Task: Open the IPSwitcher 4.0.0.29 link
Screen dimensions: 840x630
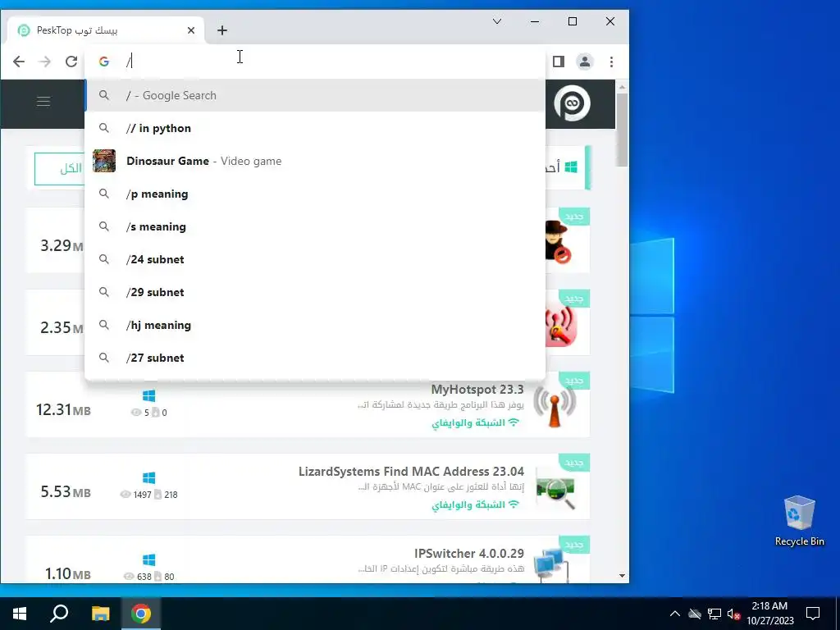Action: (x=468, y=554)
